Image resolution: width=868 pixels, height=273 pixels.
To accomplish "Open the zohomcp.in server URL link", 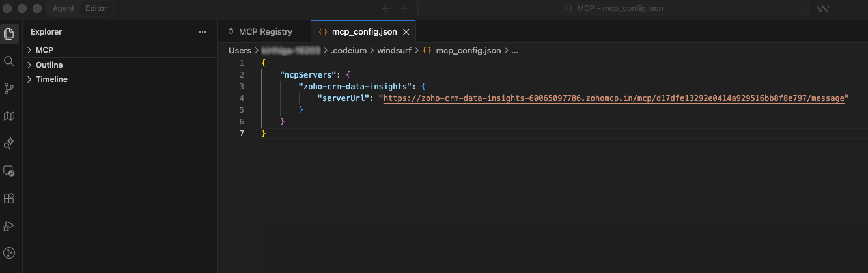I will point(614,98).
